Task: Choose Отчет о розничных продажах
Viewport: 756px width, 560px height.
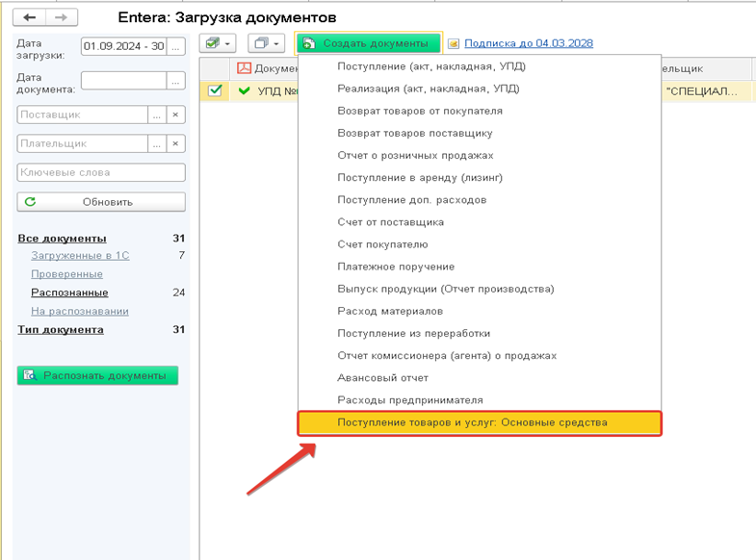Action: tap(480, 155)
